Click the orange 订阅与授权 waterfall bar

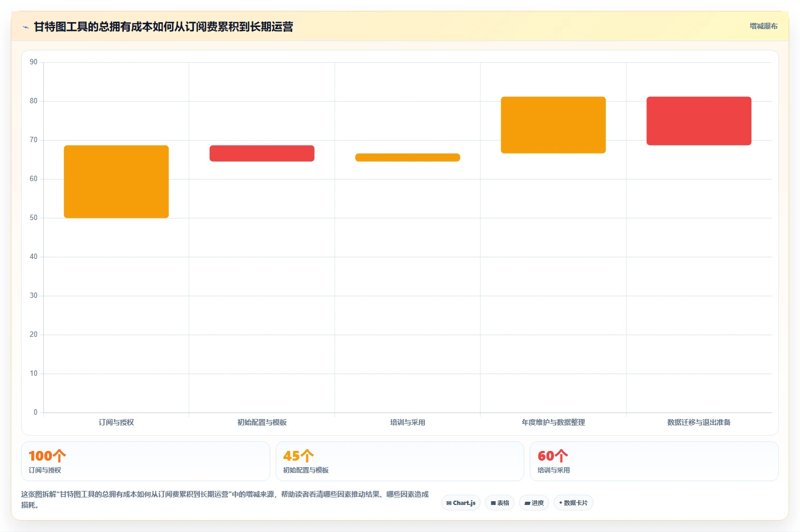tap(116, 182)
